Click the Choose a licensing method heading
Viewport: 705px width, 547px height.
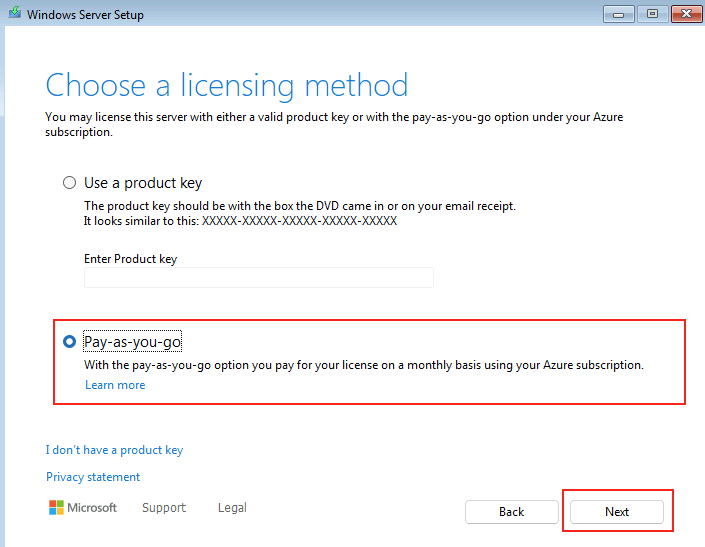[227, 85]
